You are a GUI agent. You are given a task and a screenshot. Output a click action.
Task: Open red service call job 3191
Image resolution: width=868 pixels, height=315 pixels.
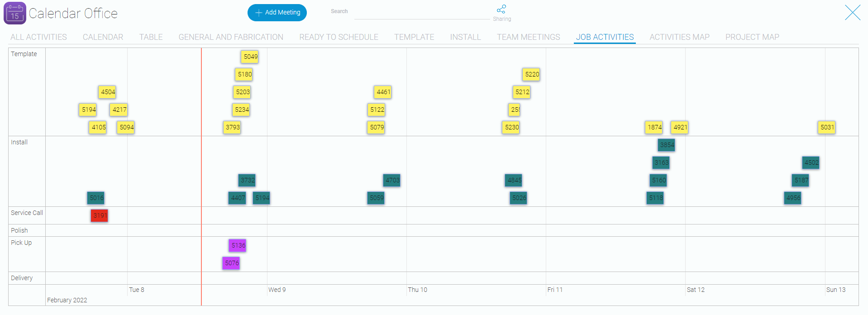[x=100, y=215]
